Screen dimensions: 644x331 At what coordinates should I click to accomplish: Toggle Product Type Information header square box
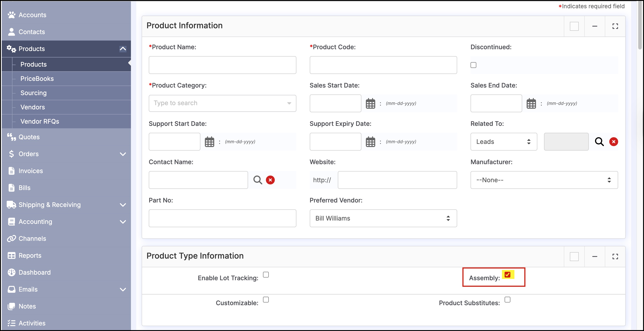tap(574, 257)
